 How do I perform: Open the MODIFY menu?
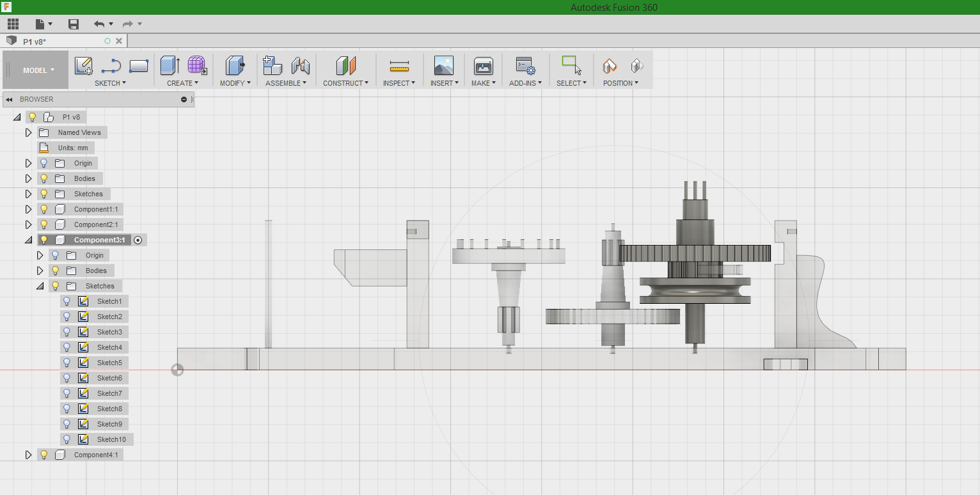tap(235, 83)
